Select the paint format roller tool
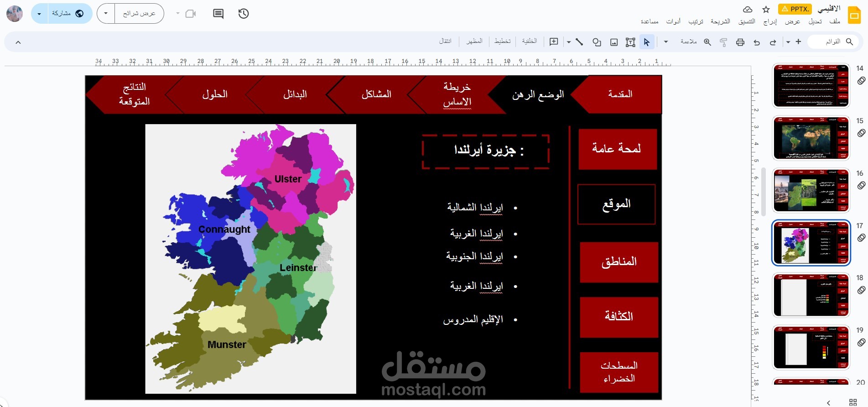Viewport: 868px width, 407px height. pos(723,42)
